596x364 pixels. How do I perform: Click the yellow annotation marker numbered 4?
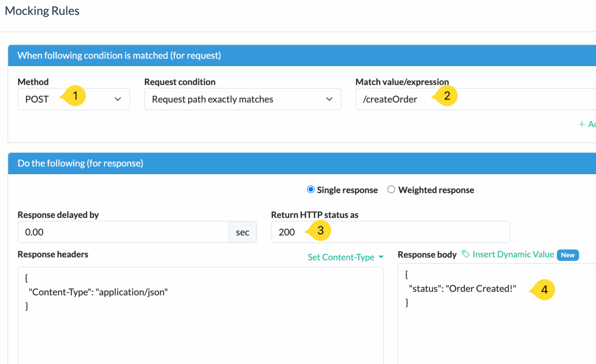click(544, 289)
